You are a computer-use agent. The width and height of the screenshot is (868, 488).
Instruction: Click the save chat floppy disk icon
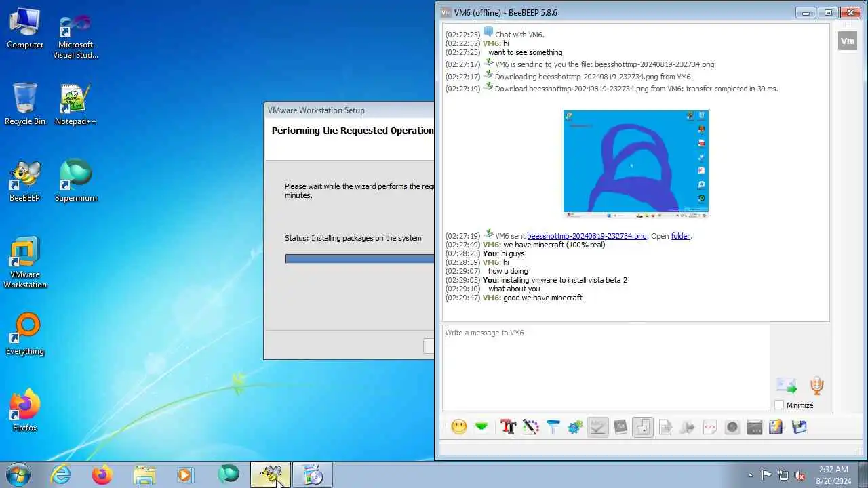click(x=776, y=427)
